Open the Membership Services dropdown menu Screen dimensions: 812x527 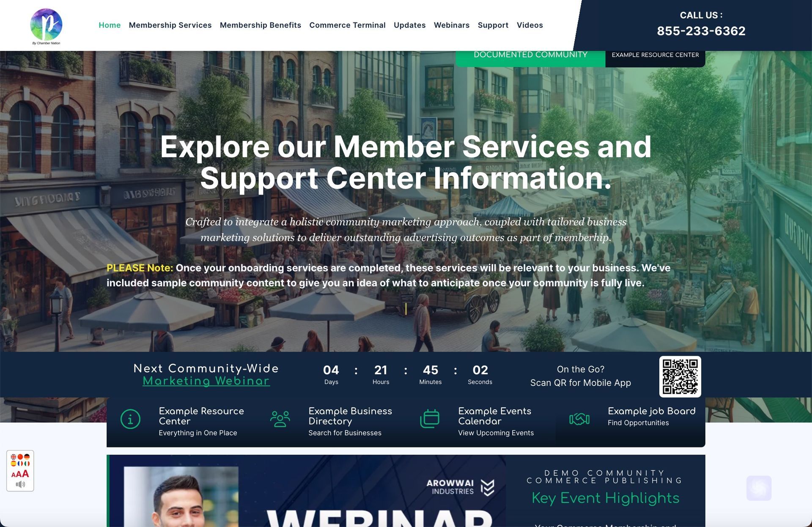click(x=170, y=25)
